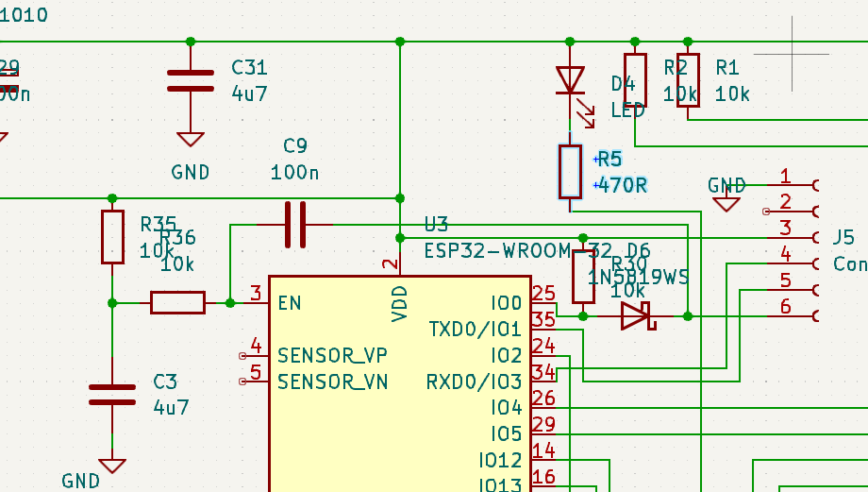Select the highlighted R5 resistor symbol
Screen dimensions: 868x492
pyautogui.click(x=570, y=172)
